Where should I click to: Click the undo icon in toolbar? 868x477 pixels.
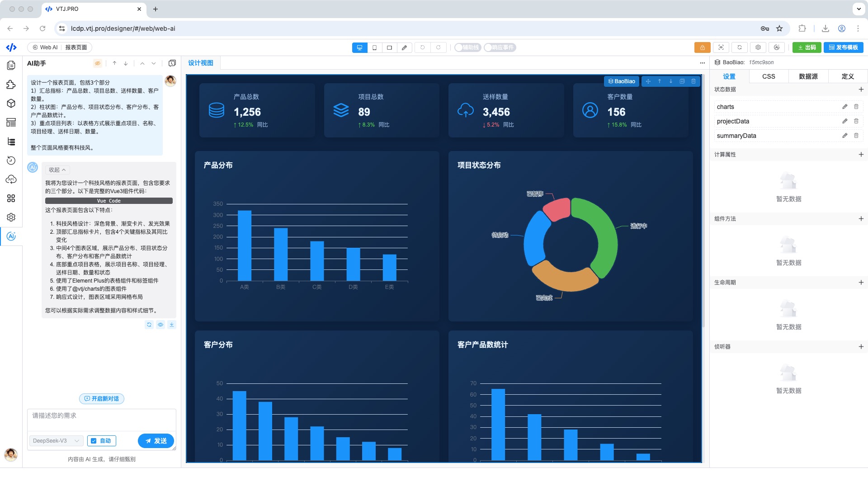pyautogui.click(x=423, y=47)
